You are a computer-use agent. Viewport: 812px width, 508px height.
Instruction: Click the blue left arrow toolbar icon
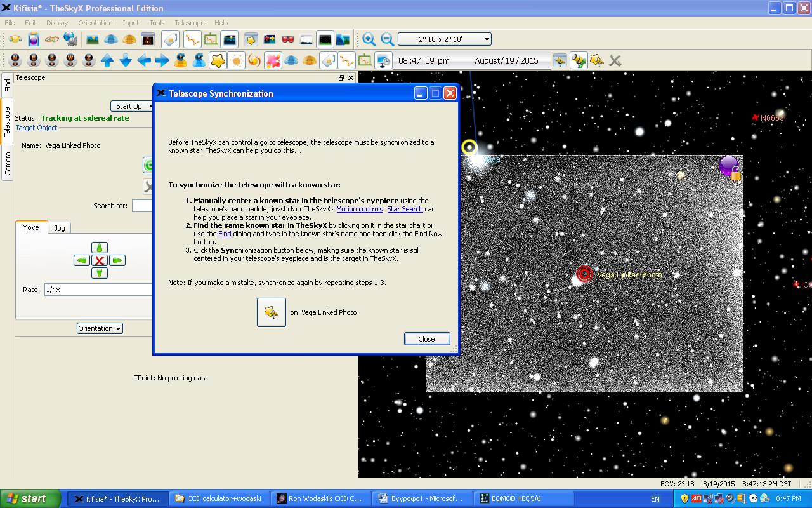[x=144, y=60]
